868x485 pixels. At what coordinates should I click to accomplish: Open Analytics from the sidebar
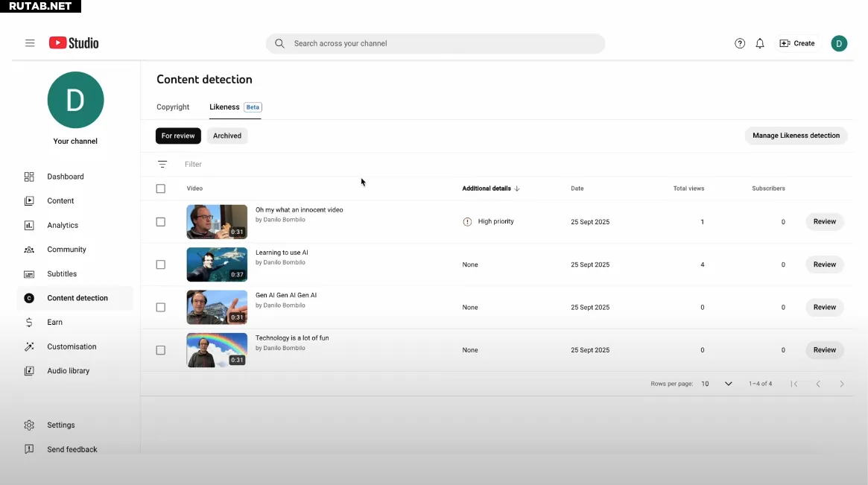63,225
